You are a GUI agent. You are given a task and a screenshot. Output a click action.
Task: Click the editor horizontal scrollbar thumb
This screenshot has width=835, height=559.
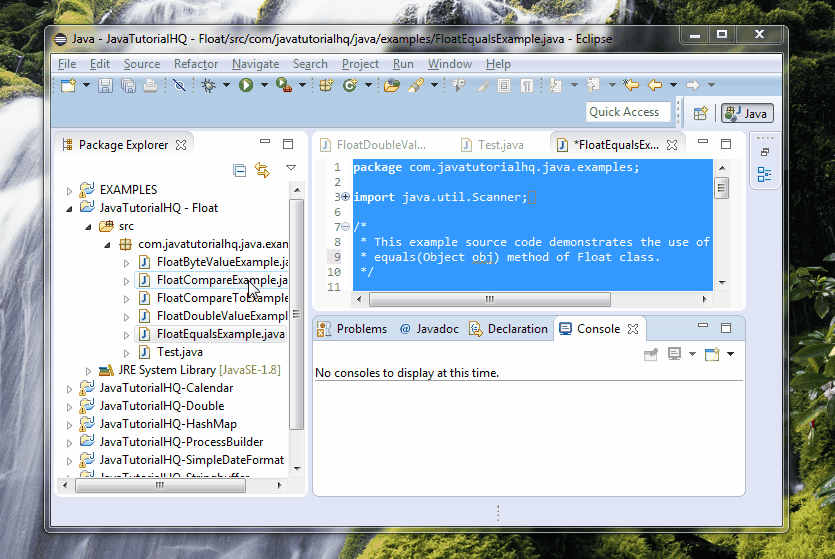pyautogui.click(x=490, y=300)
